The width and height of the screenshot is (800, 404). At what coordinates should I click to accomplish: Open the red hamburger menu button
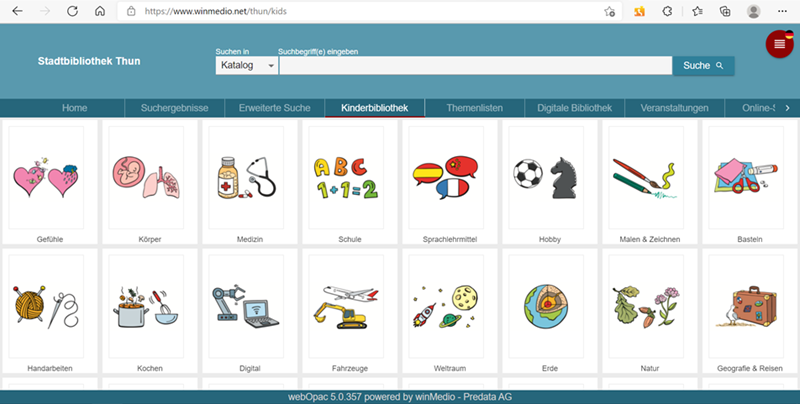pos(779,44)
